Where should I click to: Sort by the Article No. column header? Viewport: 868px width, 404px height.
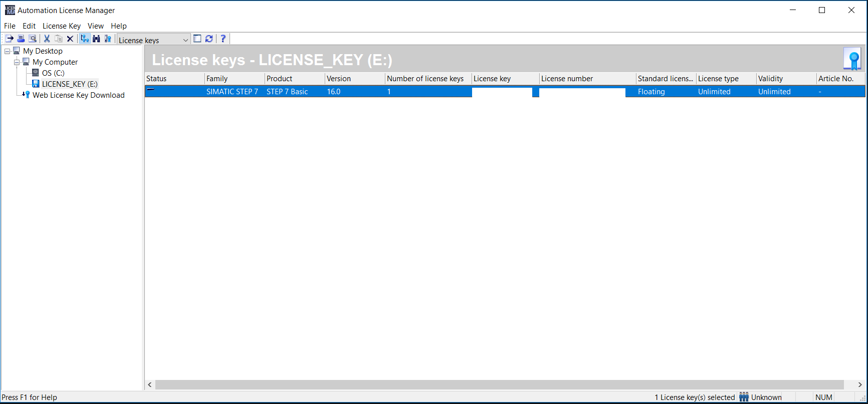pos(841,79)
